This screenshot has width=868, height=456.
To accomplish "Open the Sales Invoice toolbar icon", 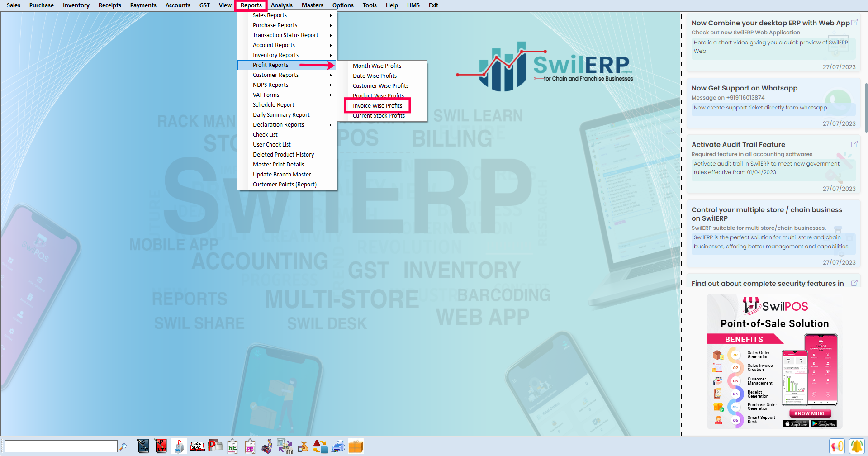I will 143,446.
